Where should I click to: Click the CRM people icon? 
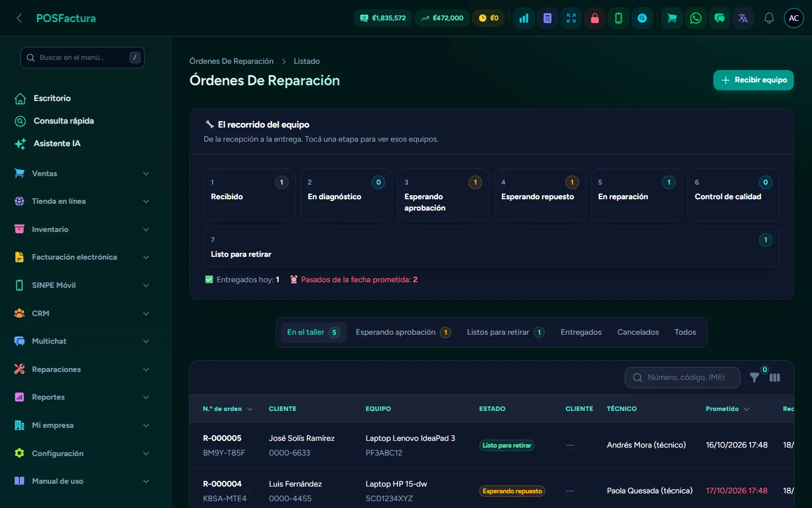click(x=19, y=313)
